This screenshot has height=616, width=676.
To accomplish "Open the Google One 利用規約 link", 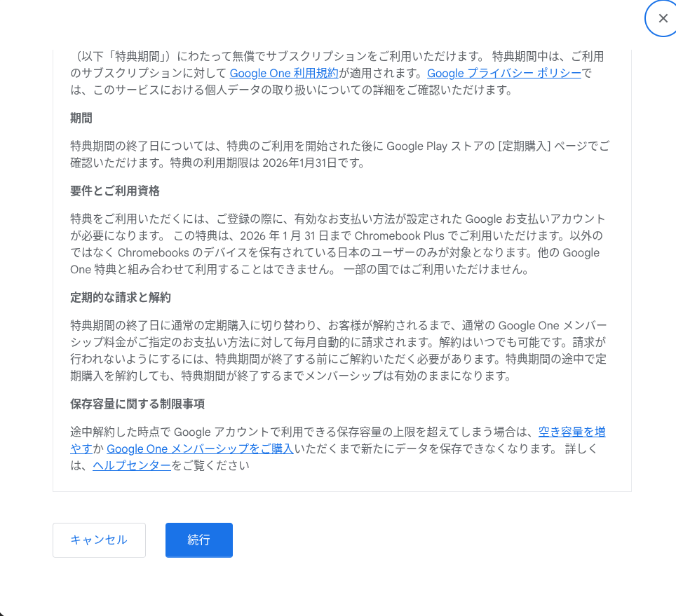I will [x=284, y=73].
